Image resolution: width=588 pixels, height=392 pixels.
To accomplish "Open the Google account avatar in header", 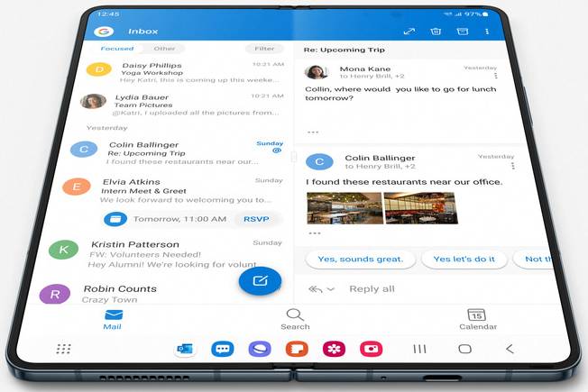I will pyautogui.click(x=104, y=32).
